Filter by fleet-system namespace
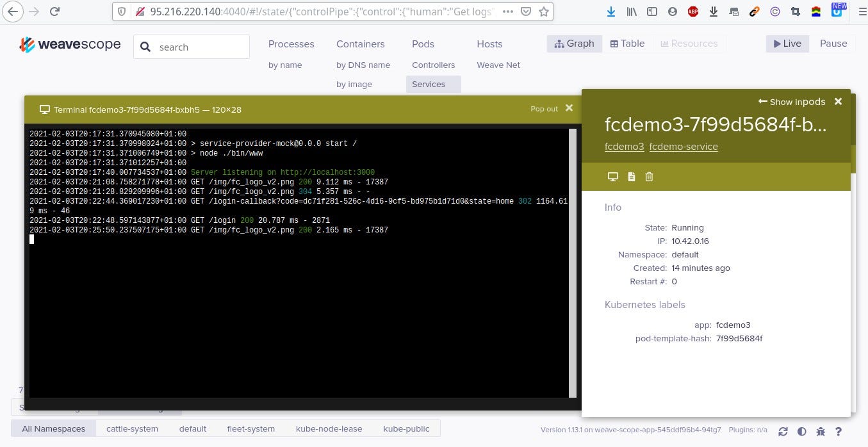 tap(250, 428)
